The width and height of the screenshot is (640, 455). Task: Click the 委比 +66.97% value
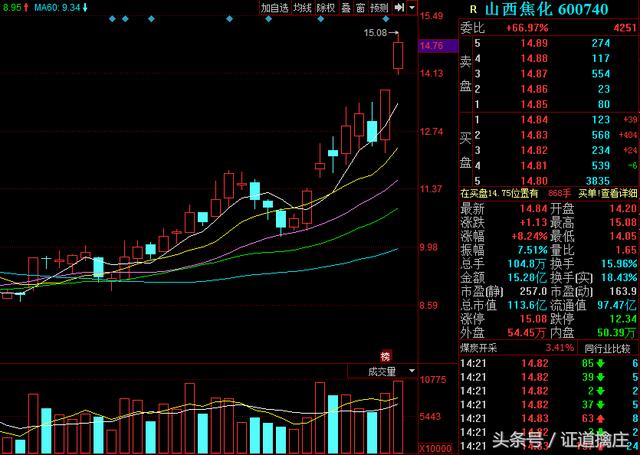[527, 28]
